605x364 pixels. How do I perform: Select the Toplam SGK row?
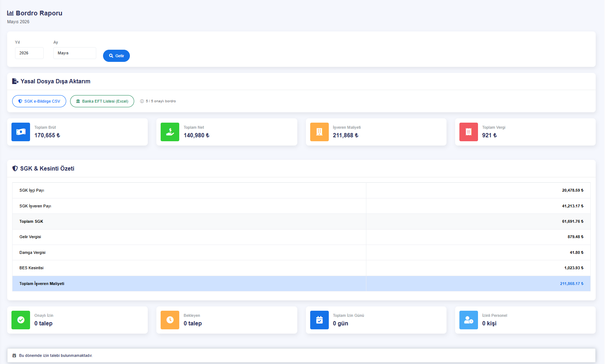(301, 221)
